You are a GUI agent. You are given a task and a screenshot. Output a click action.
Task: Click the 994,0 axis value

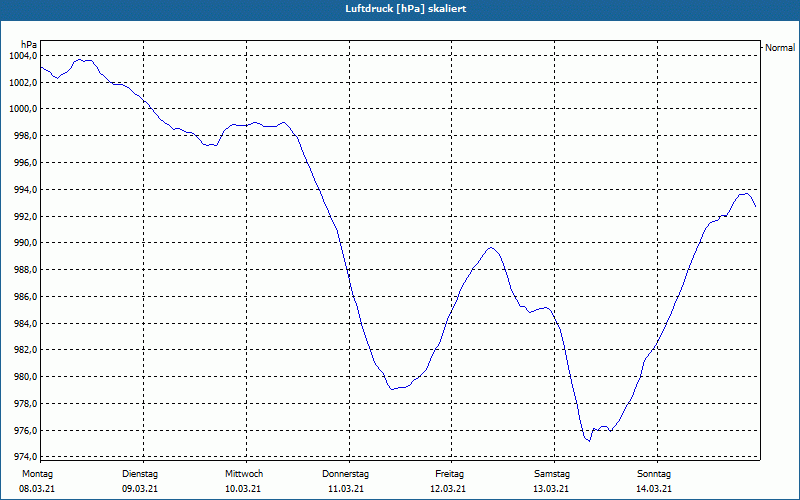pyautogui.click(x=24, y=190)
